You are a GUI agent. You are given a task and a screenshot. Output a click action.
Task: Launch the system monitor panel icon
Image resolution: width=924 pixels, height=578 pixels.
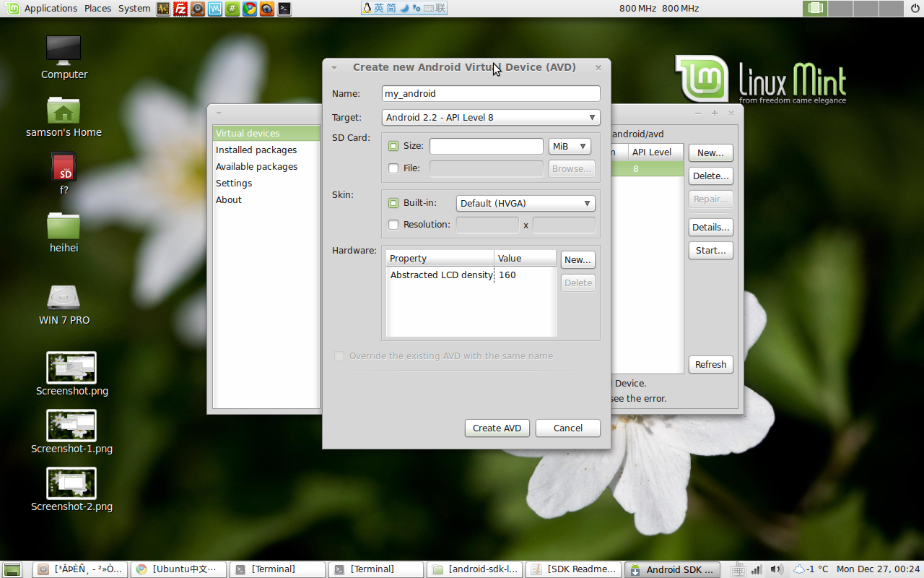click(163, 9)
